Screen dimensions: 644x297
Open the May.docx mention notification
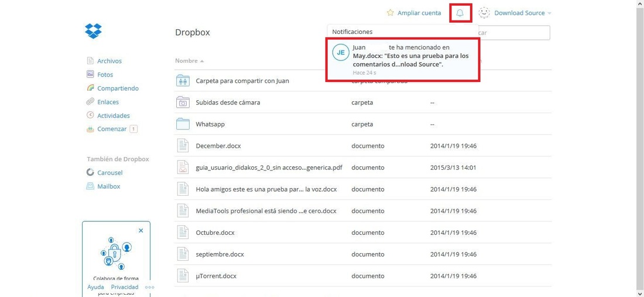click(403, 60)
